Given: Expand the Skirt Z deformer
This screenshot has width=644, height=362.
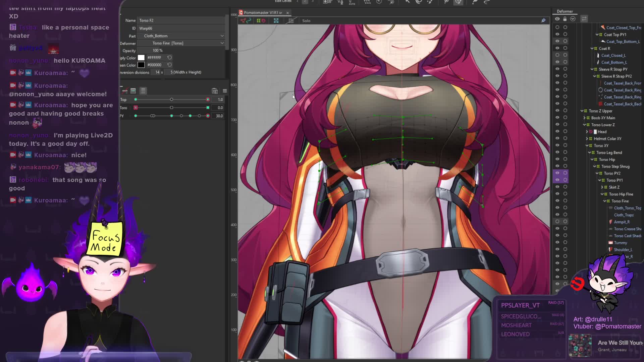Looking at the screenshot, I should pyautogui.click(x=602, y=187).
